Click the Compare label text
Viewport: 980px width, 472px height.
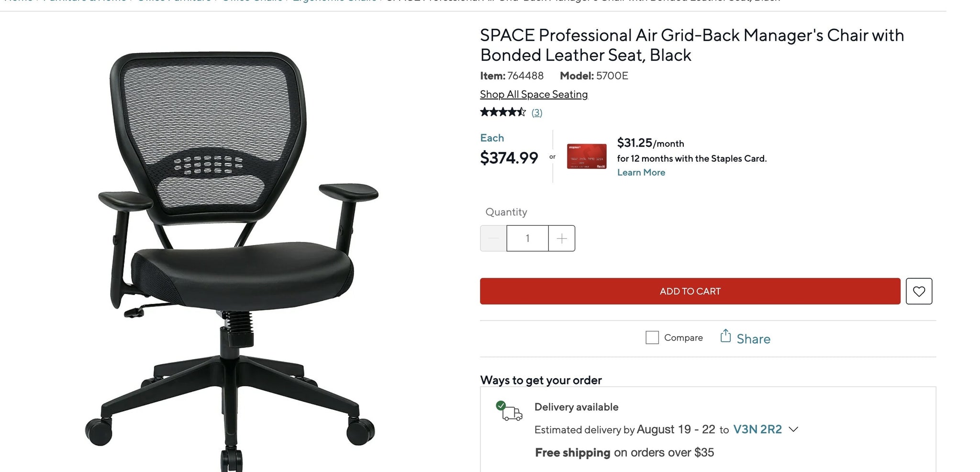coord(683,338)
